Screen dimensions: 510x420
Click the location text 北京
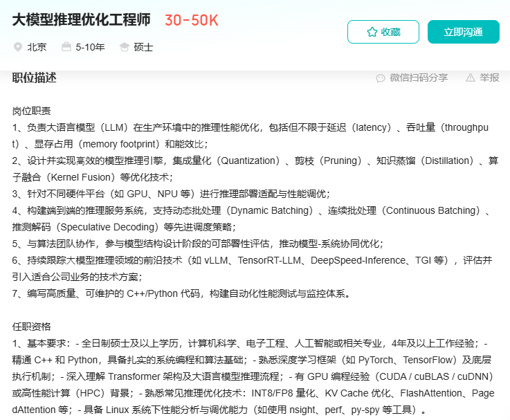coord(37,47)
